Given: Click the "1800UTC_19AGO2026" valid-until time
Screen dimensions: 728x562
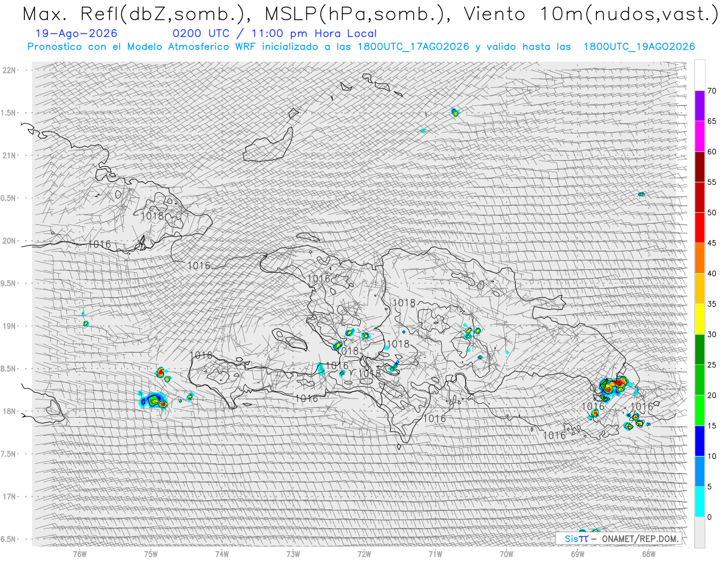Looking at the screenshot, I should 639,47.
